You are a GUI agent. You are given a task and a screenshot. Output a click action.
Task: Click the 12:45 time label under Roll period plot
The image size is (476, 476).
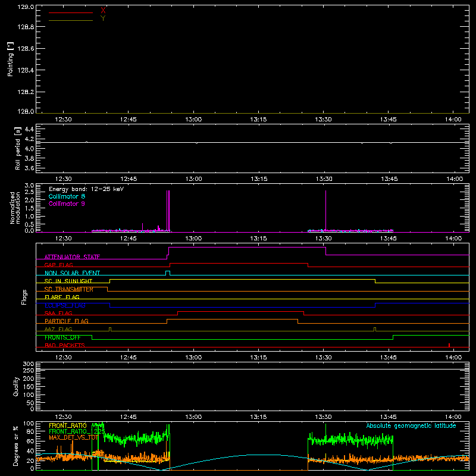tap(129, 179)
